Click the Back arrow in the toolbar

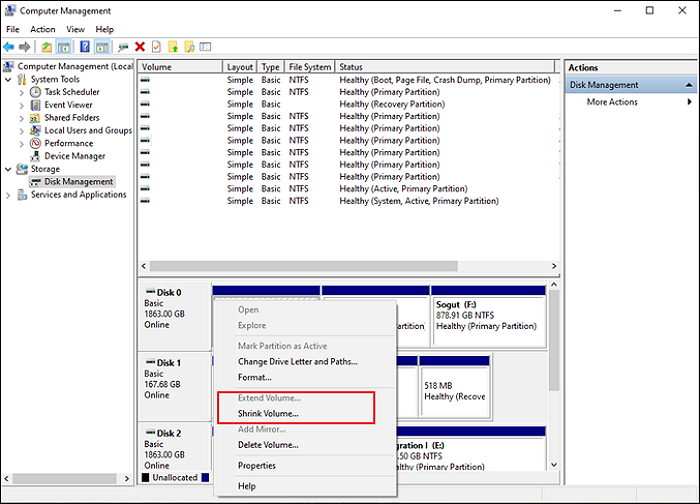point(11,46)
